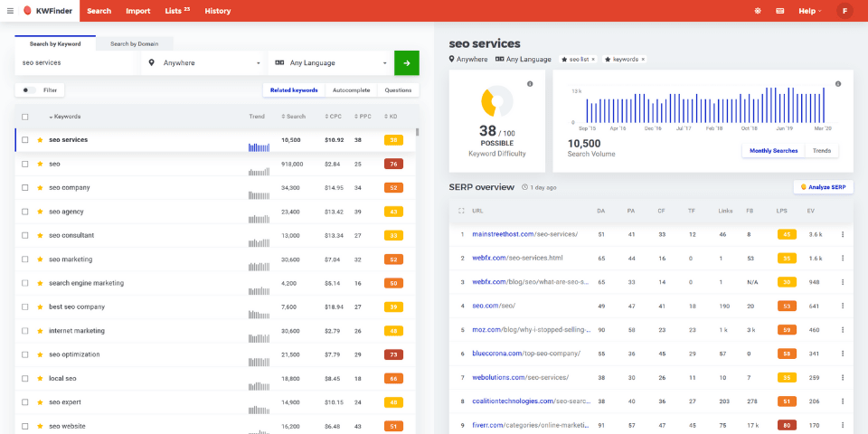
Task: Open the F user profile avatar
Action: pos(845,11)
